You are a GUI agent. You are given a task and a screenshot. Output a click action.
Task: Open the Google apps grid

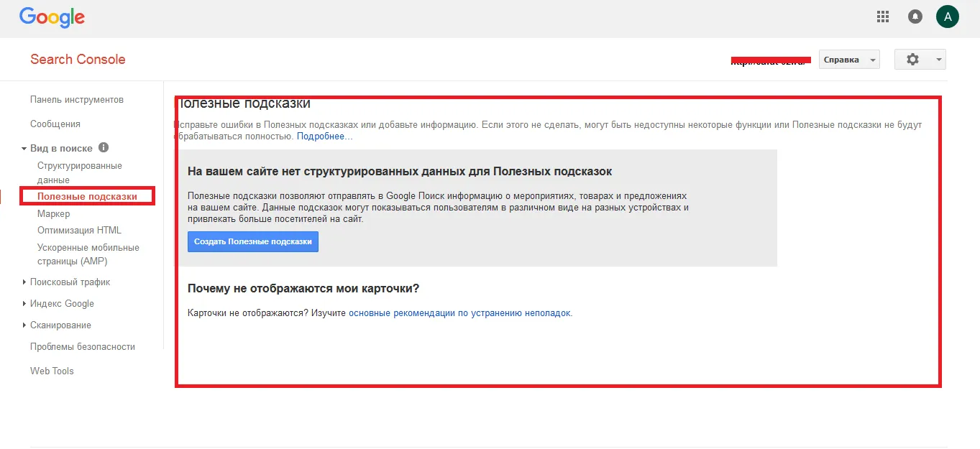pyautogui.click(x=883, y=17)
